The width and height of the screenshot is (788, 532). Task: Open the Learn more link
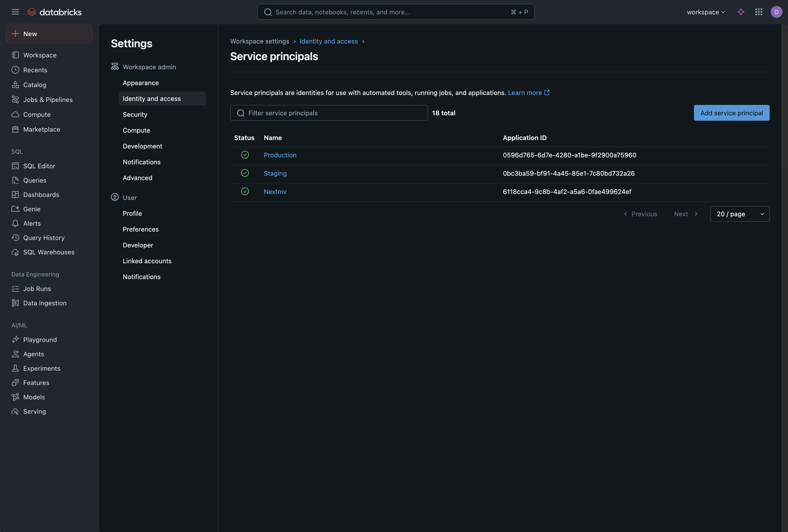tap(525, 93)
